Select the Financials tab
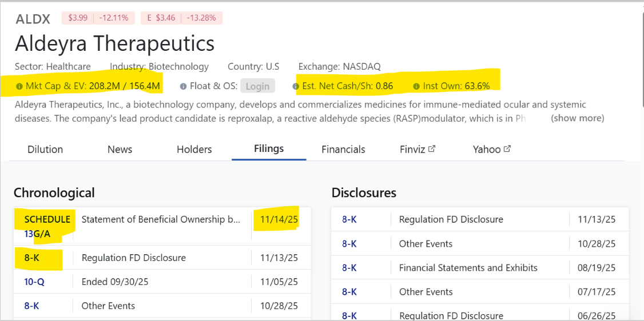The width and height of the screenshot is (644, 321). 343,149
